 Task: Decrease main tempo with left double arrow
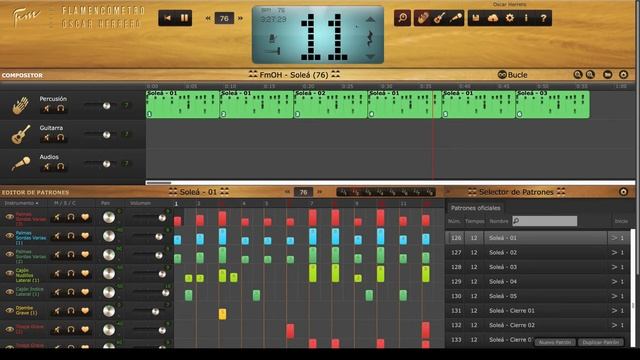pyautogui.click(x=208, y=18)
